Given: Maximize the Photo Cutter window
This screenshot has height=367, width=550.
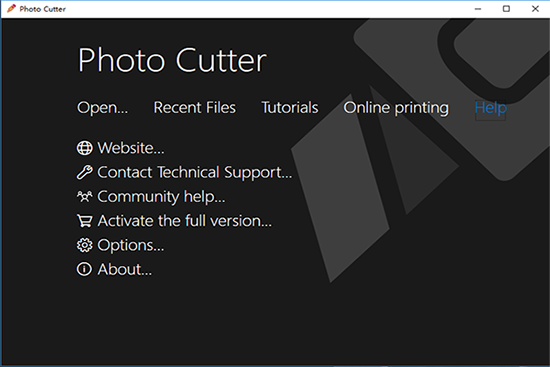Looking at the screenshot, I should 506,9.
